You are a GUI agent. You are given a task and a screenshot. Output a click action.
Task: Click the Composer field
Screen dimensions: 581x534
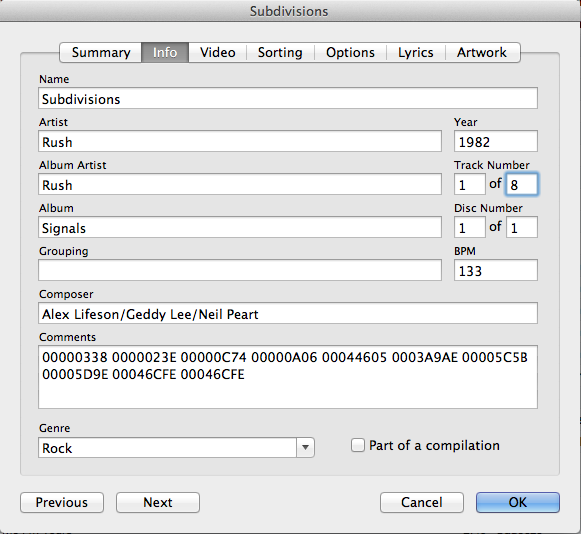point(288,313)
